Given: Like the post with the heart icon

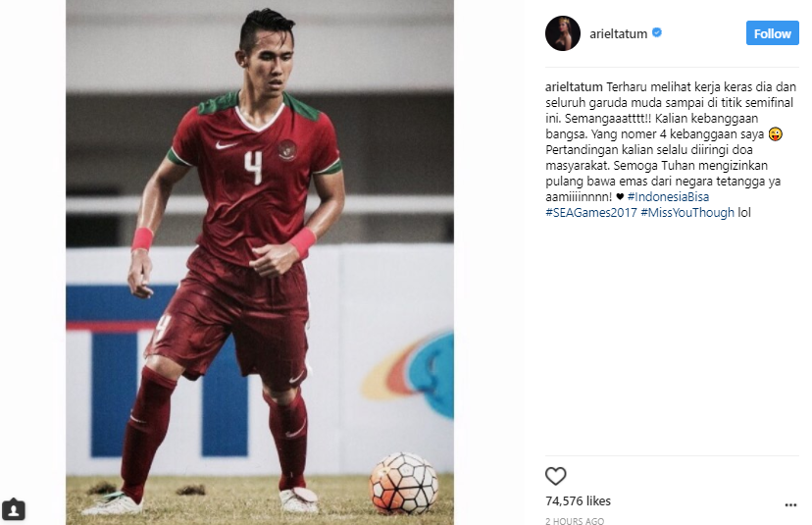Looking at the screenshot, I should (556, 476).
